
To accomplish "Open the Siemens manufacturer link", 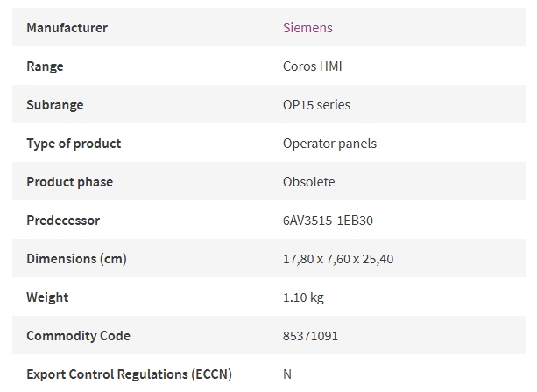I will [307, 28].
